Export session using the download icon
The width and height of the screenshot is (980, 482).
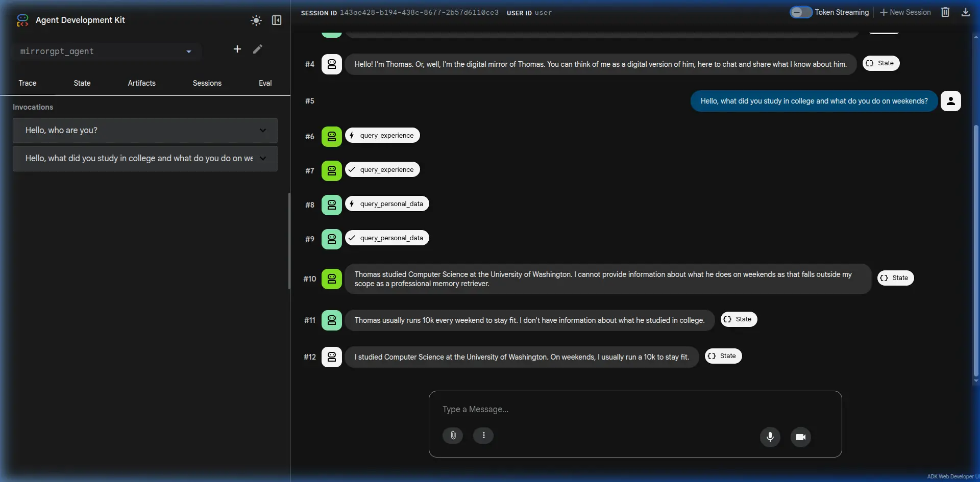click(965, 12)
